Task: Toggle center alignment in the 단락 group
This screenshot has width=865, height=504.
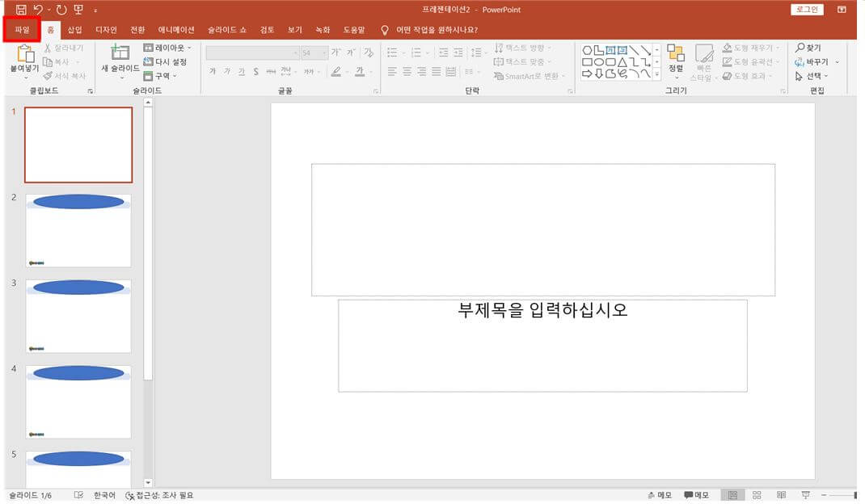Action: [407, 71]
